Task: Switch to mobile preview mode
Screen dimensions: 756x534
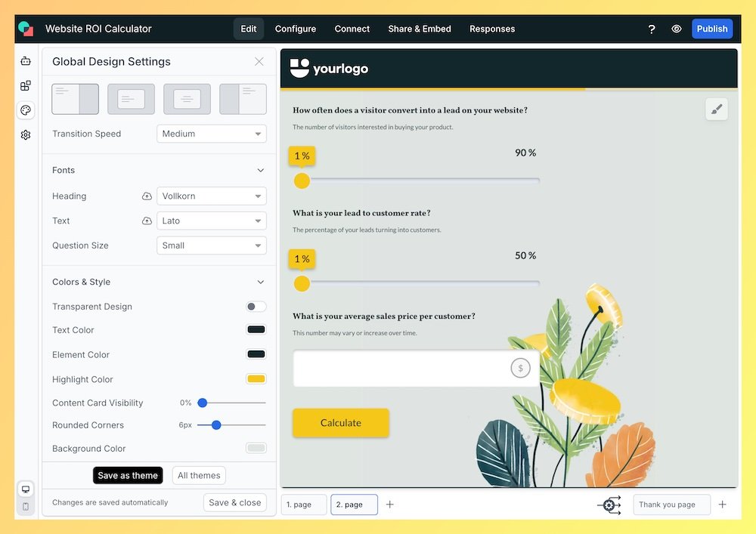Action: point(26,506)
